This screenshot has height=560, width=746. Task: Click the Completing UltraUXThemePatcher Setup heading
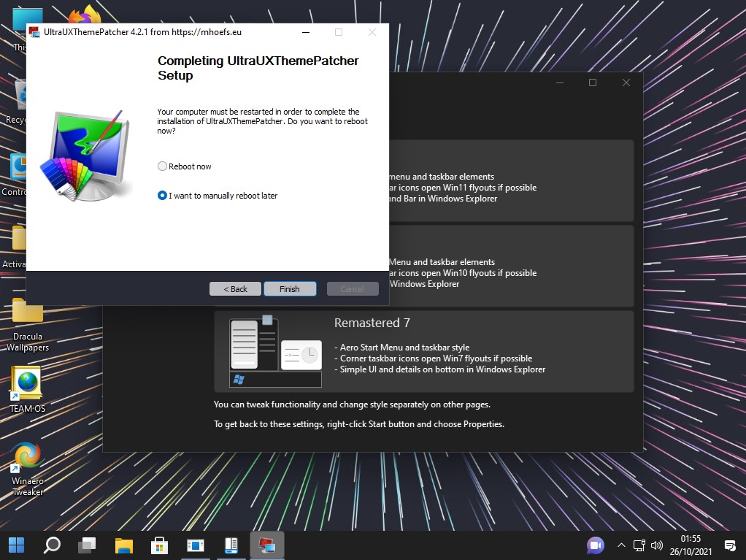pos(258,68)
